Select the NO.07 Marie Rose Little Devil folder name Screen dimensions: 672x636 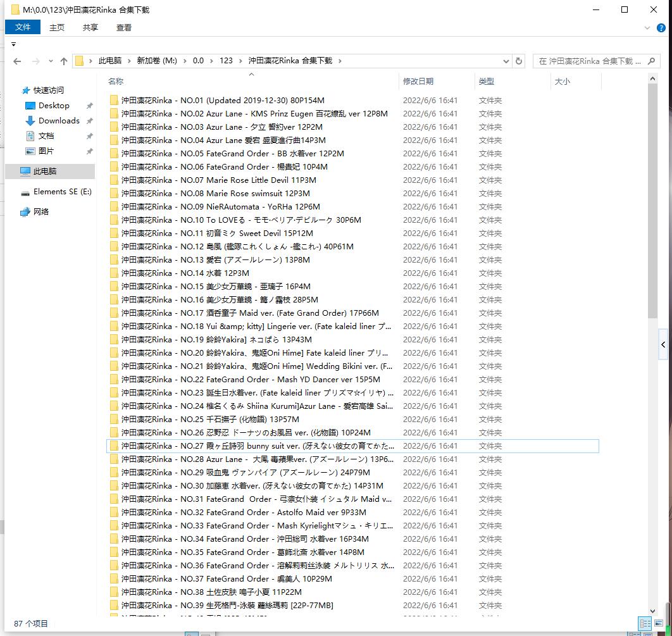(x=218, y=180)
